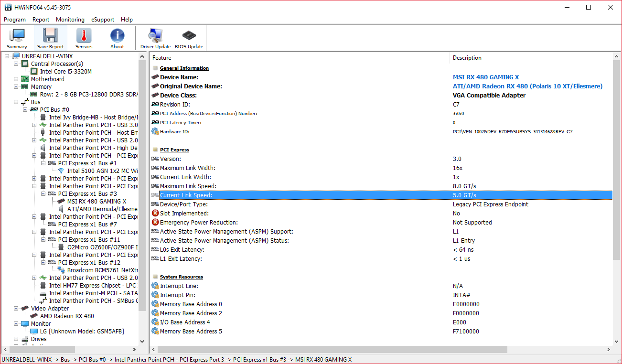
Task: Click the network icon beside Broadcom BCM5761
Action: (x=61, y=270)
